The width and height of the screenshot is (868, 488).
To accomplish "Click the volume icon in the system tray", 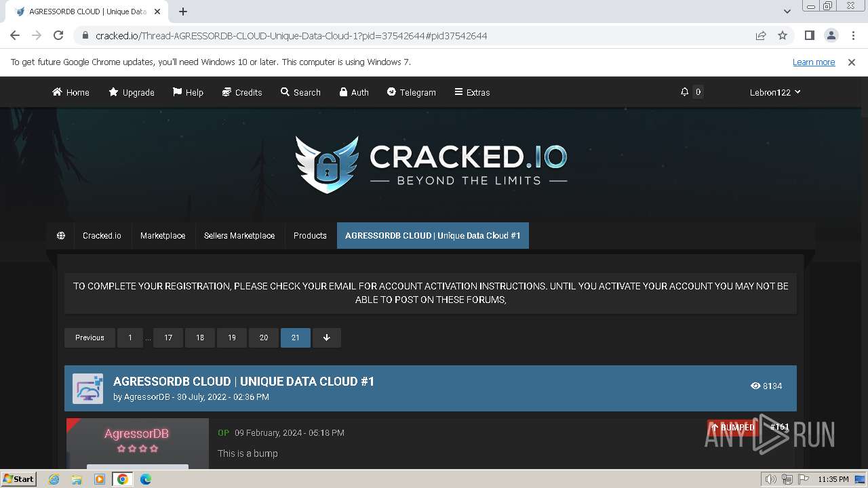I will [771, 479].
